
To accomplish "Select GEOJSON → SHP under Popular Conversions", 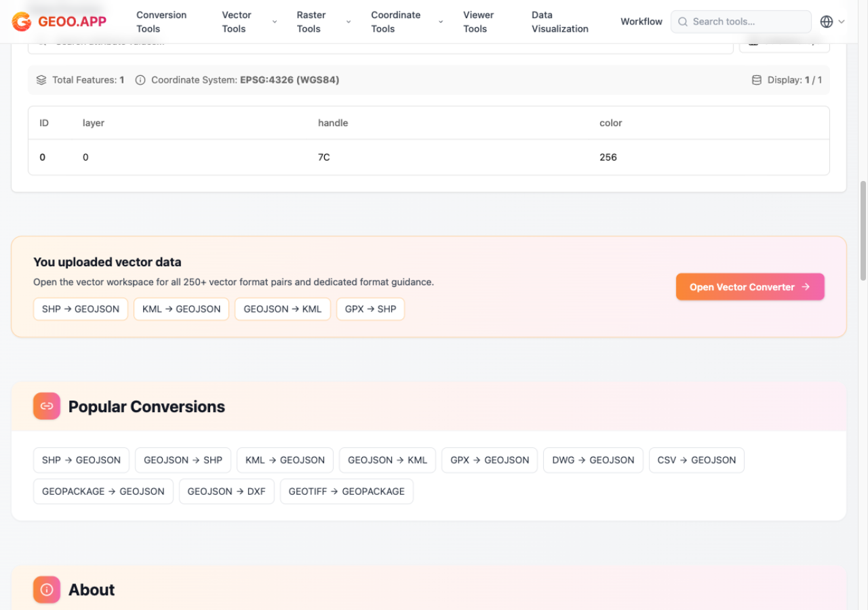I will [183, 460].
